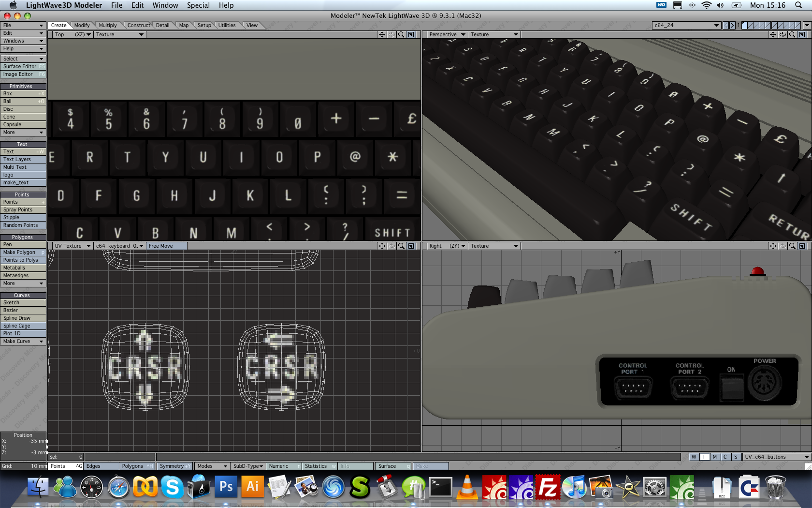Open the Image Editor

[23, 74]
